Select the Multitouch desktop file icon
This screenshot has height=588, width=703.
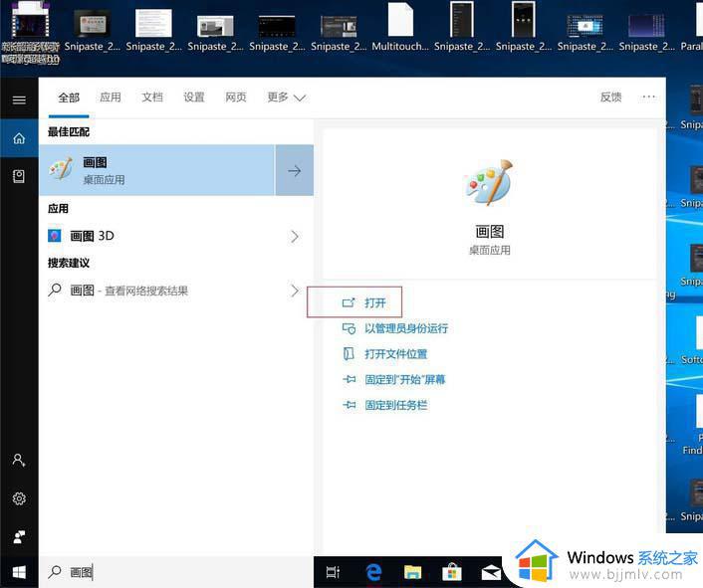[x=400, y=28]
